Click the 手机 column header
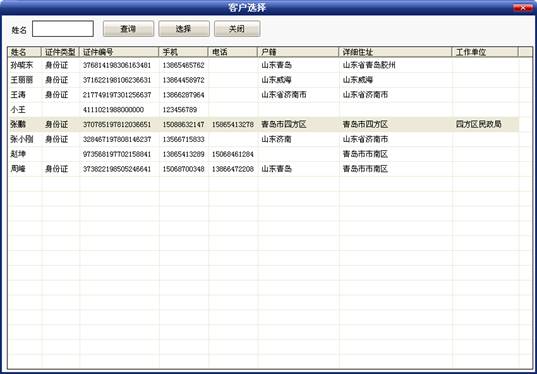 [x=184, y=52]
